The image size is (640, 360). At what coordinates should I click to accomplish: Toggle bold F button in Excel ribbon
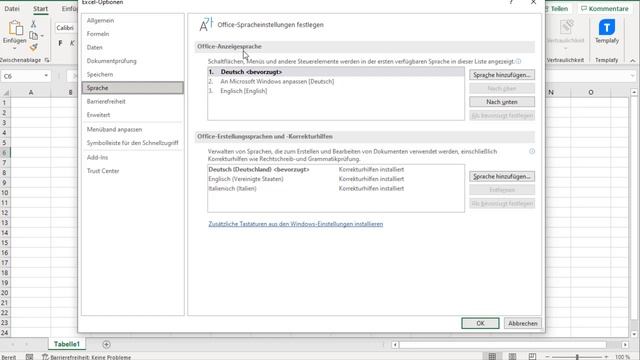60,43
